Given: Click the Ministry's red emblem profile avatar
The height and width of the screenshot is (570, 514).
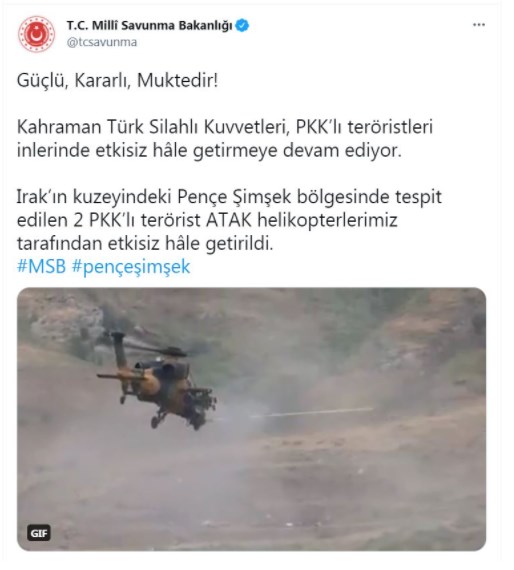Looking at the screenshot, I should coord(36,34).
